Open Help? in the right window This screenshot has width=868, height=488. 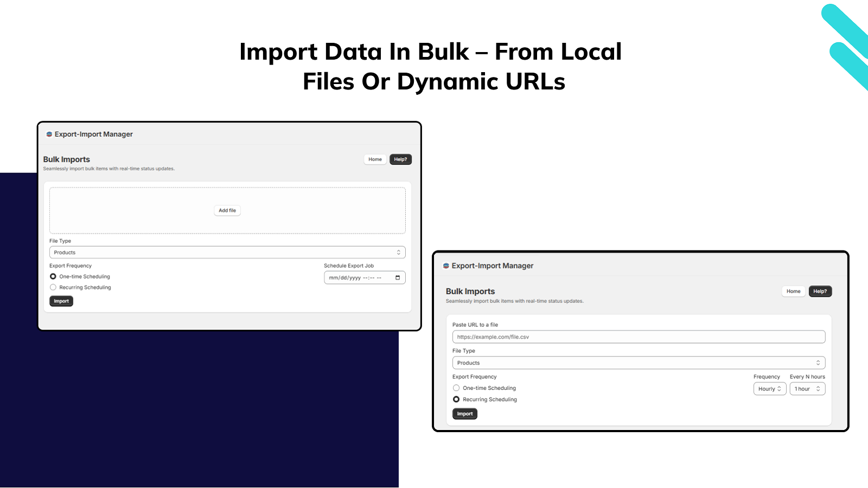(820, 291)
